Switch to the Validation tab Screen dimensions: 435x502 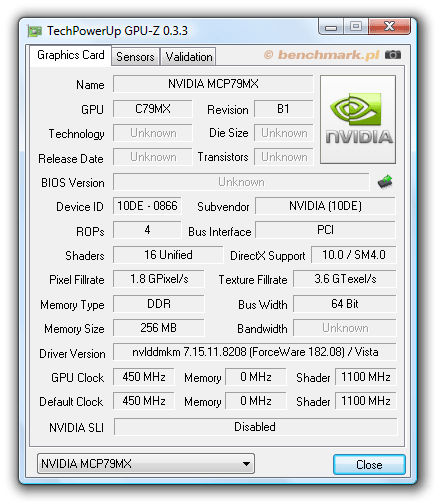pos(189,57)
